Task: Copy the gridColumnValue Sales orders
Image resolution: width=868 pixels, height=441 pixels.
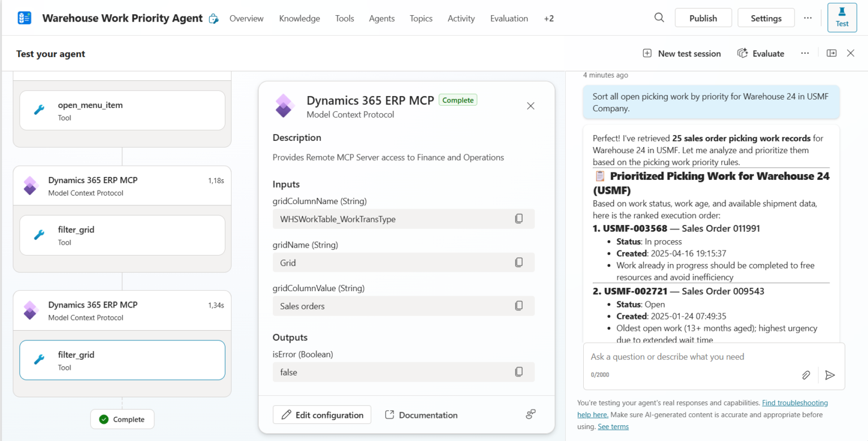Action: (x=519, y=306)
